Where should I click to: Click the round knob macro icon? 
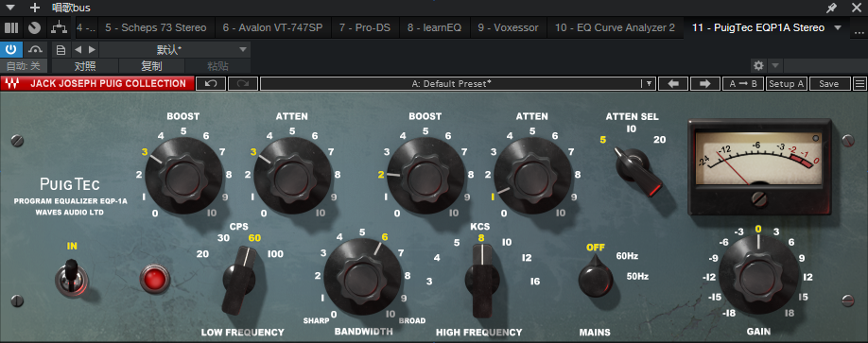(x=34, y=27)
